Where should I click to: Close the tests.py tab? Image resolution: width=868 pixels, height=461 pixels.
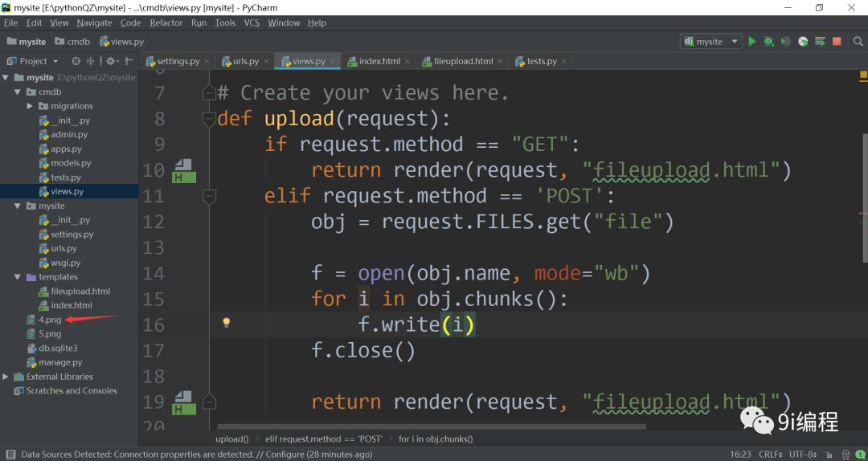pos(563,61)
